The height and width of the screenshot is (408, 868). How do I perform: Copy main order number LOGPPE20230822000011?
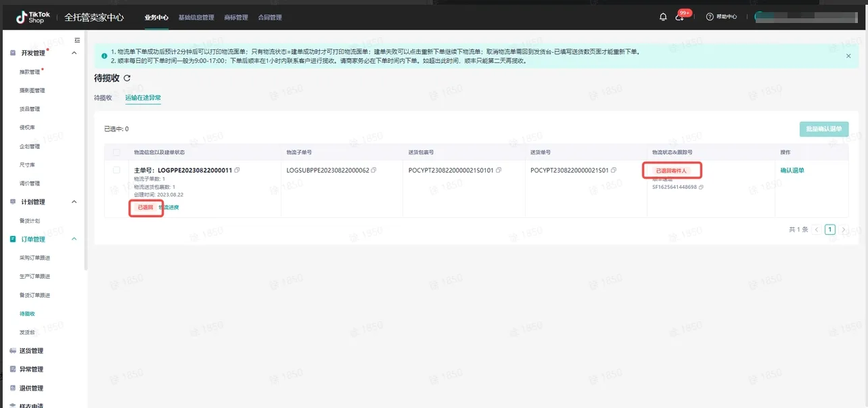(x=237, y=170)
